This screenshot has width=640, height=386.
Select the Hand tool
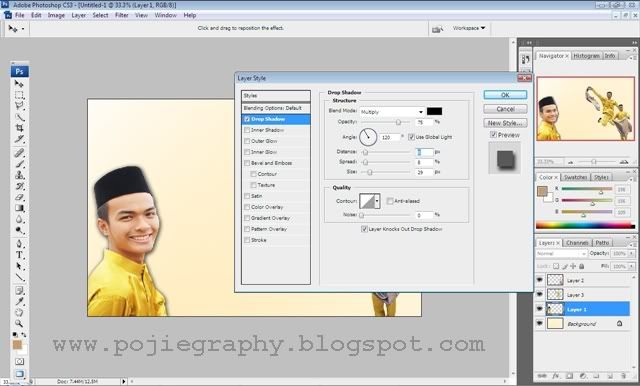[19, 313]
